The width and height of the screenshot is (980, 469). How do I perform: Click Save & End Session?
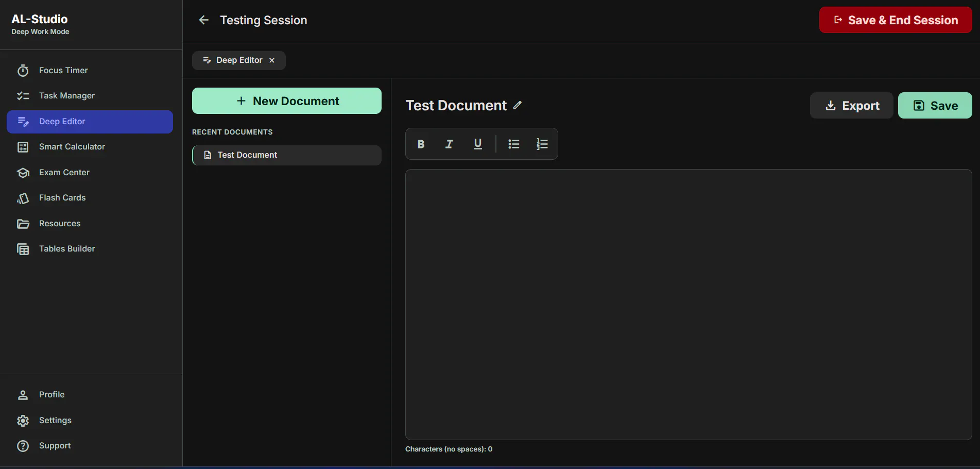[x=896, y=20]
